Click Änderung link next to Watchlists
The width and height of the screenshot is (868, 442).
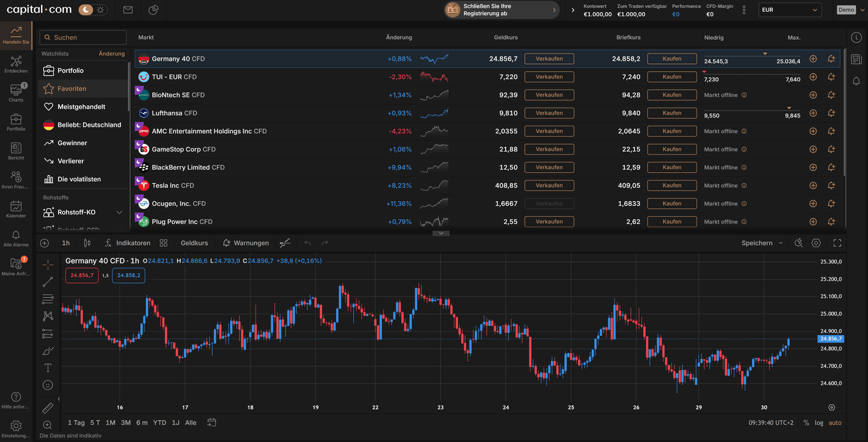tap(112, 54)
